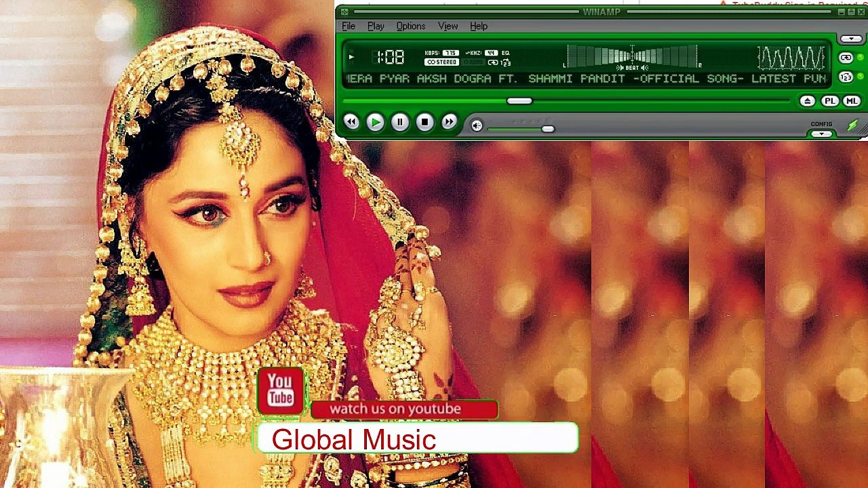868x488 pixels.
Task: Click the green Play button
Action: coord(376,122)
